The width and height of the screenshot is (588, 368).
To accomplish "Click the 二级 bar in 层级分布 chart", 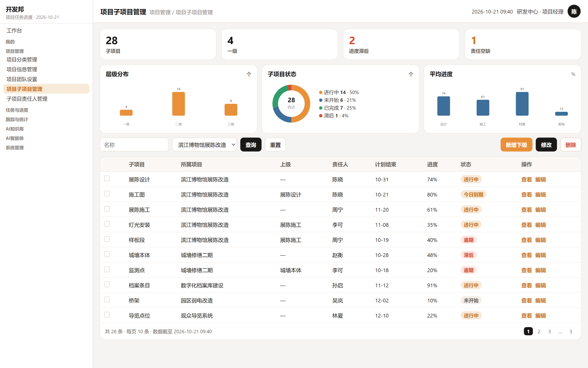I will [x=178, y=104].
